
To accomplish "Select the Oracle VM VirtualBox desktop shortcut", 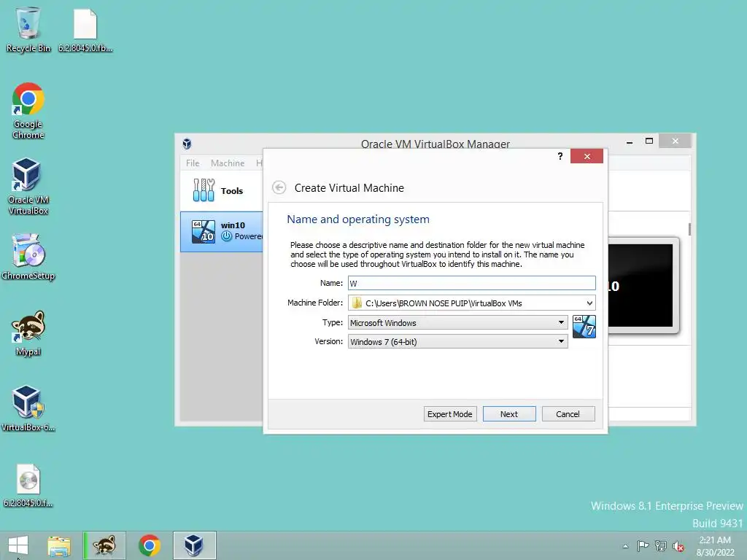I will (28, 187).
